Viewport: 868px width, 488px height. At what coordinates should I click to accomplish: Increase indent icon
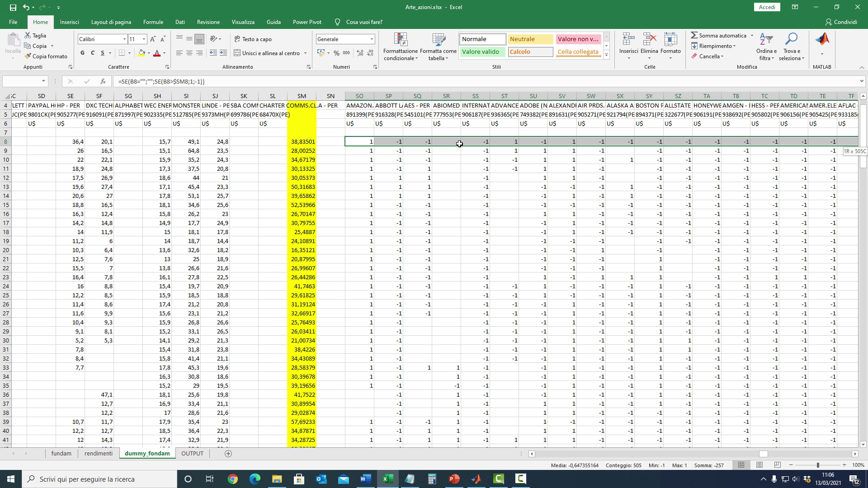click(223, 53)
